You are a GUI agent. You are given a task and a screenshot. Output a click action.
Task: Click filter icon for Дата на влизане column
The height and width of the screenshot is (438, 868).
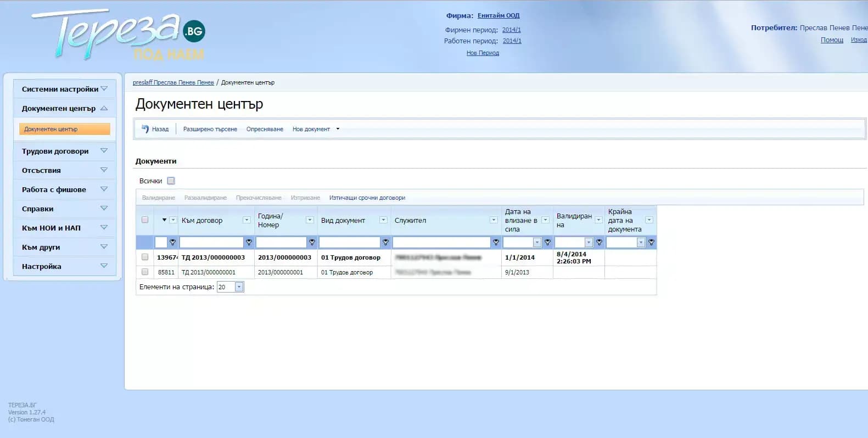point(547,242)
